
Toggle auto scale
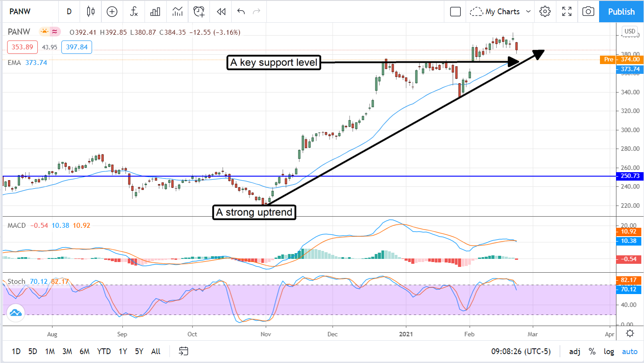pos(629,351)
